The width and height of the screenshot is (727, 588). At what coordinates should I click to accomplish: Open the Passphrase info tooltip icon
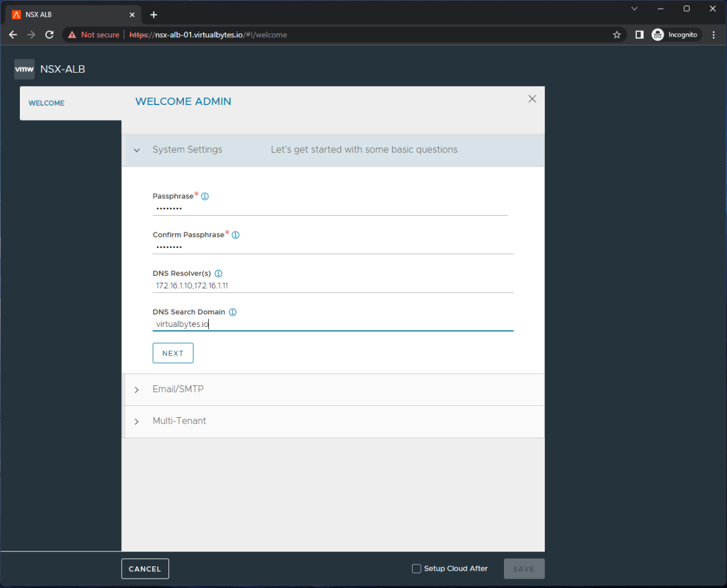205,195
